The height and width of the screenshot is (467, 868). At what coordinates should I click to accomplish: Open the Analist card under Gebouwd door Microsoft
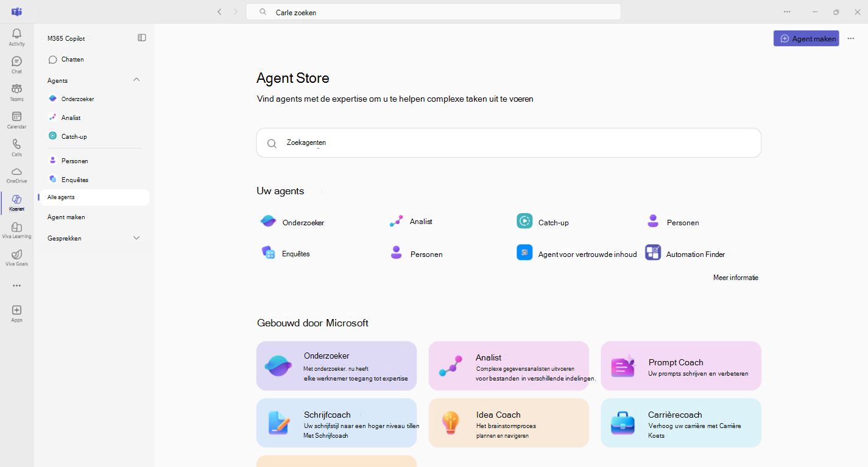(x=509, y=366)
